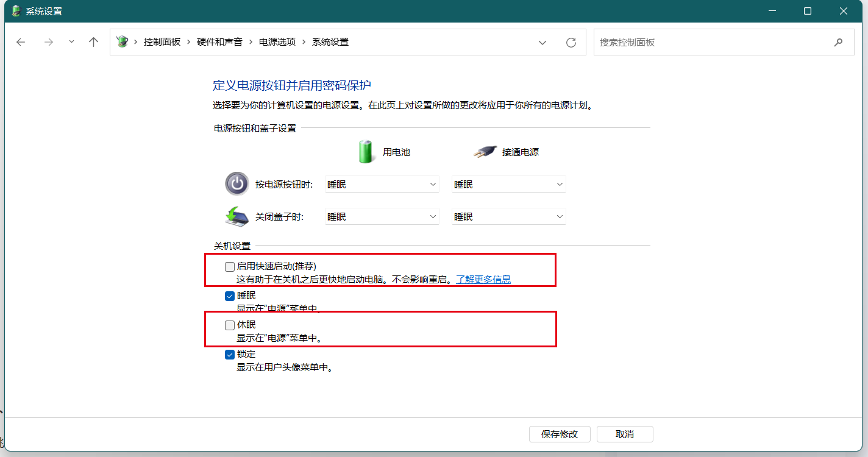
Task: Navigate to 电源选项 breadcrumb
Action: [x=277, y=42]
